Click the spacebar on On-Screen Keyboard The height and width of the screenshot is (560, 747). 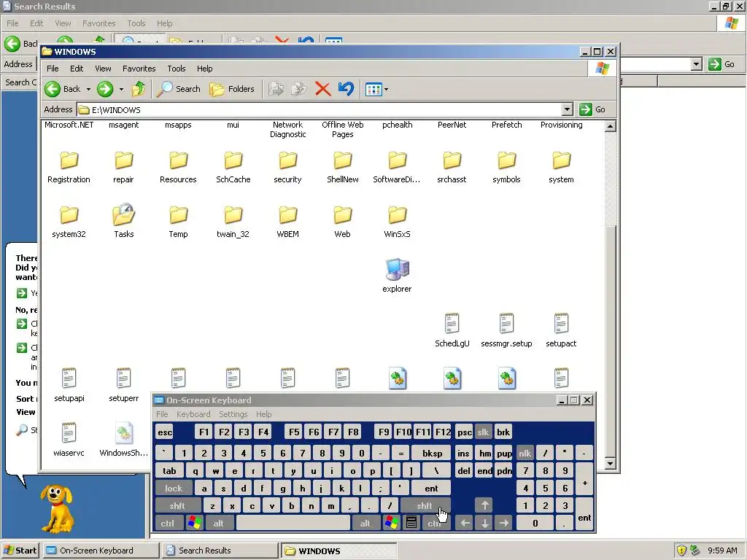[x=293, y=524]
